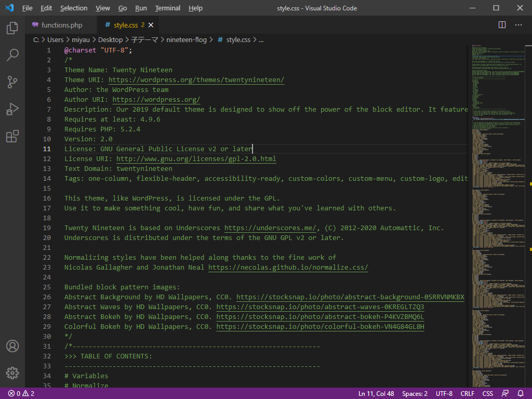The height and width of the screenshot is (399, 532).
Task: Click the abstract-background stocksnap link
Action: [350, 297]
